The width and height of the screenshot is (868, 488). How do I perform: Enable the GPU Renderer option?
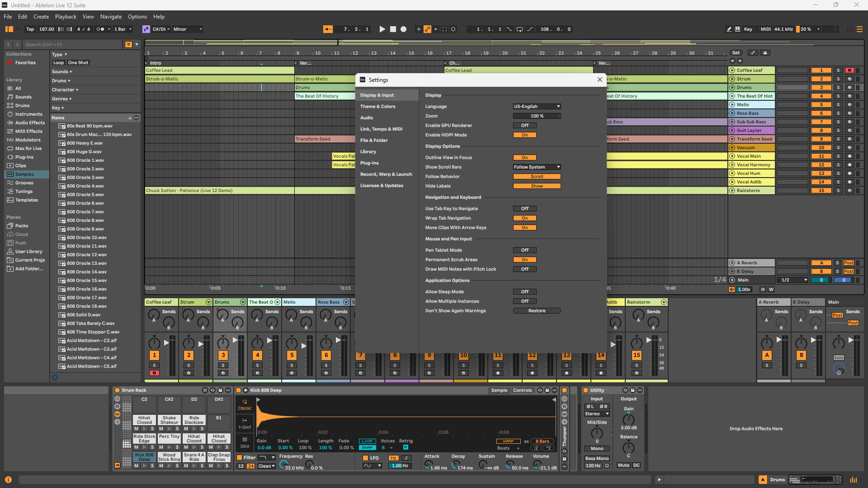pos(524,125)
